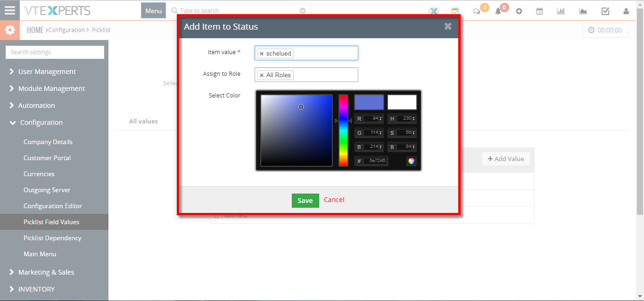Click the color wheel icon in picker
Screen dimensions: 644x301
click(x=412, y=161)
